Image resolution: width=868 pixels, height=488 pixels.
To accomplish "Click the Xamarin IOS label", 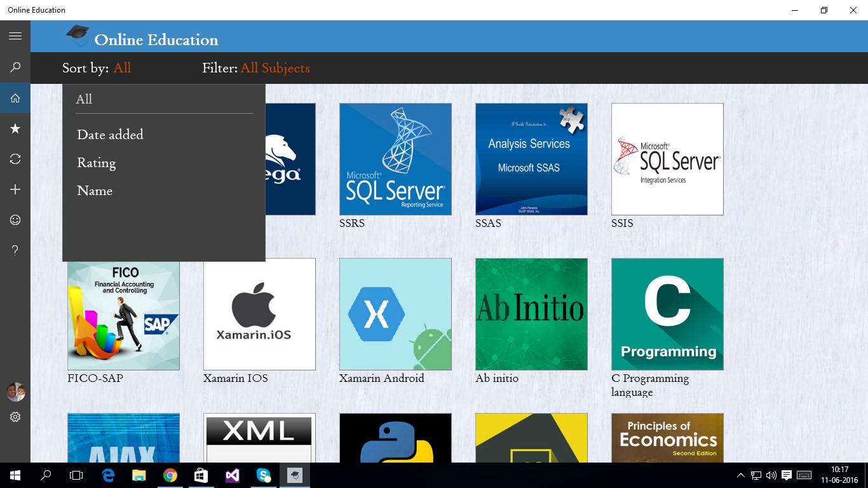I will tap(236, 378).
